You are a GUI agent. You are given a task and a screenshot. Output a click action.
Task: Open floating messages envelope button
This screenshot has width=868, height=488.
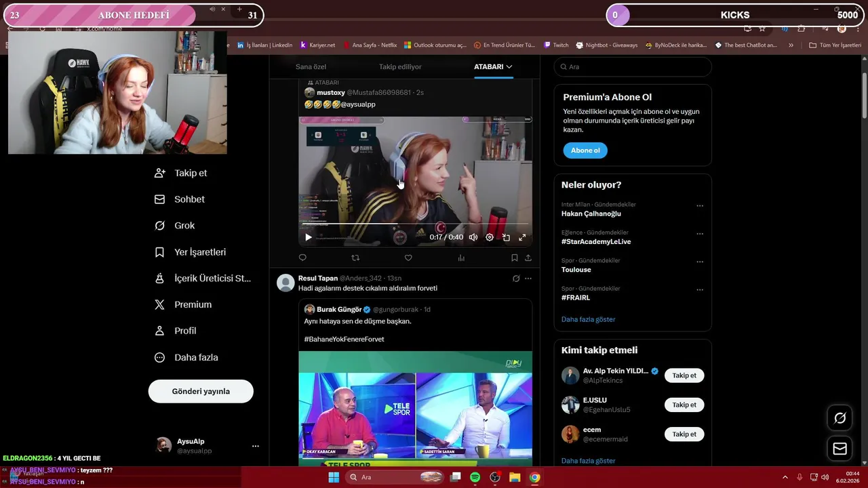pyautogui.click(x=840, y=449)
